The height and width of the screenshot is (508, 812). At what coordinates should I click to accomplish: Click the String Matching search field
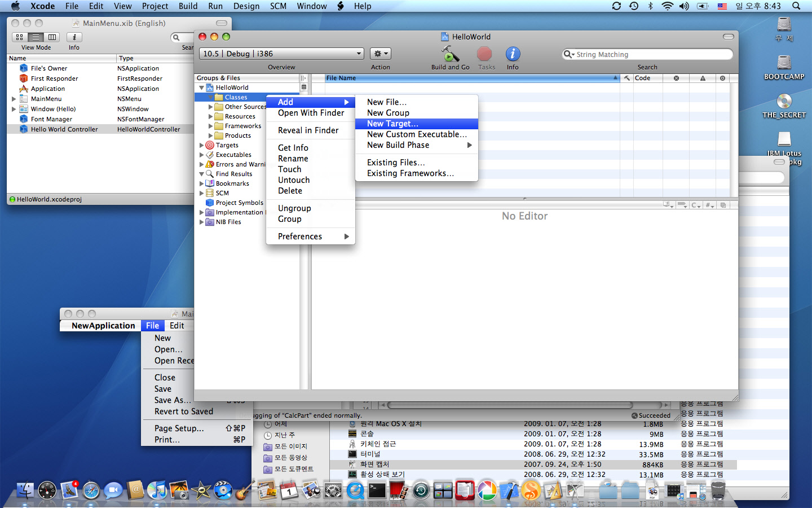(648, 54)
